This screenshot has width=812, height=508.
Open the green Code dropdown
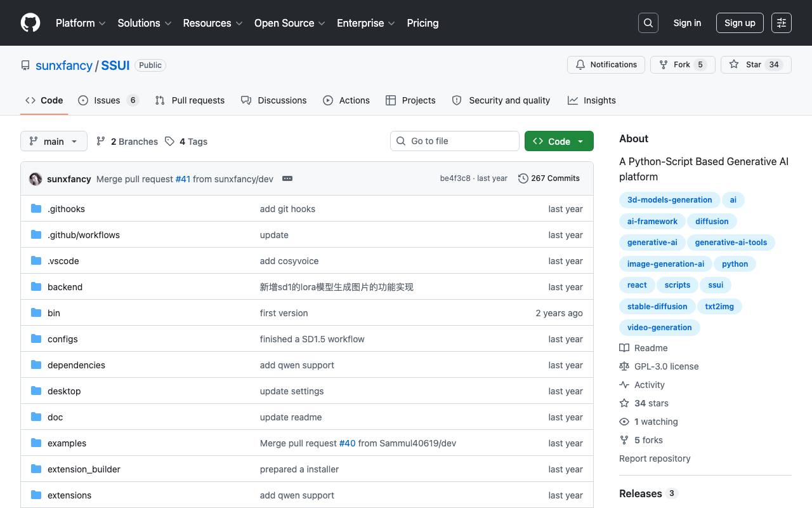559,141
